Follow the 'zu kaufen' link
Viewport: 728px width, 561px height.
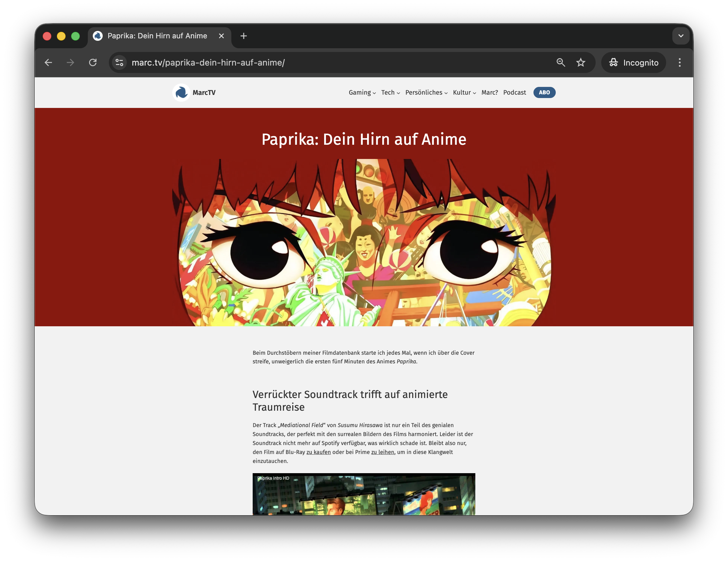click(318, 452)
